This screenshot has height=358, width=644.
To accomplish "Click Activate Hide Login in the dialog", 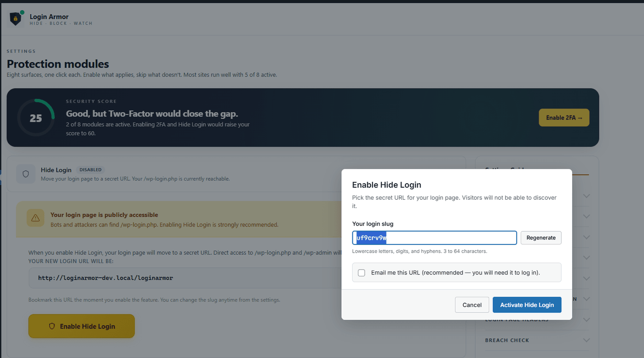I will point(527,305).
